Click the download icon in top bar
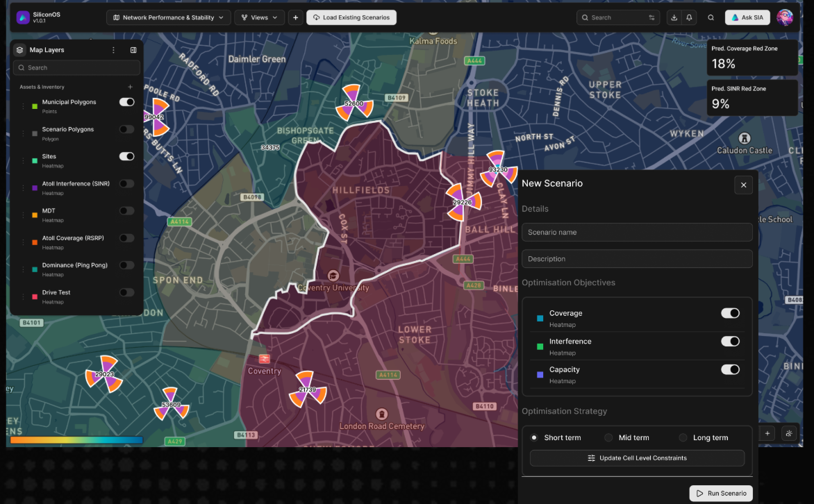 coord(674,17)
